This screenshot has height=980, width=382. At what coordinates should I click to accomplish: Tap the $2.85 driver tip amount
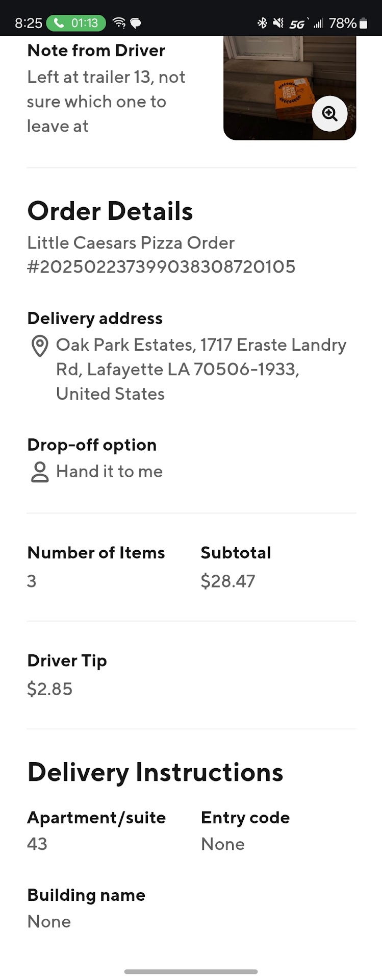[49, 689]
